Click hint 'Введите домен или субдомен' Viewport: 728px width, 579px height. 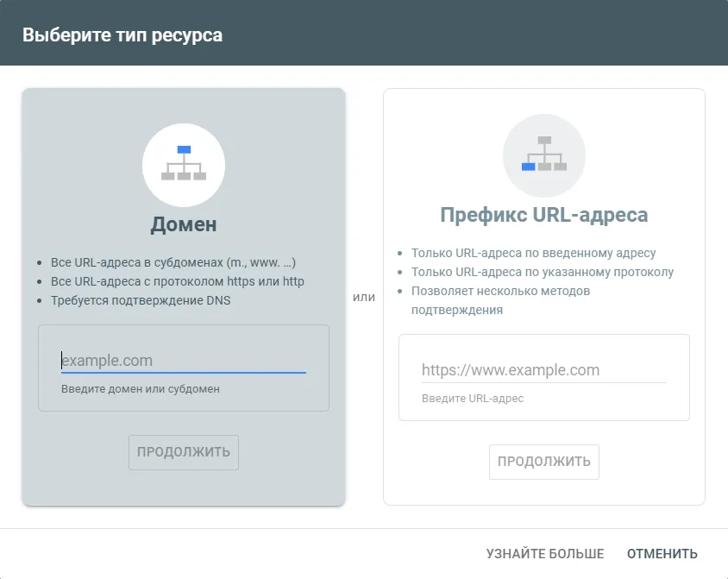click(141, 389)
